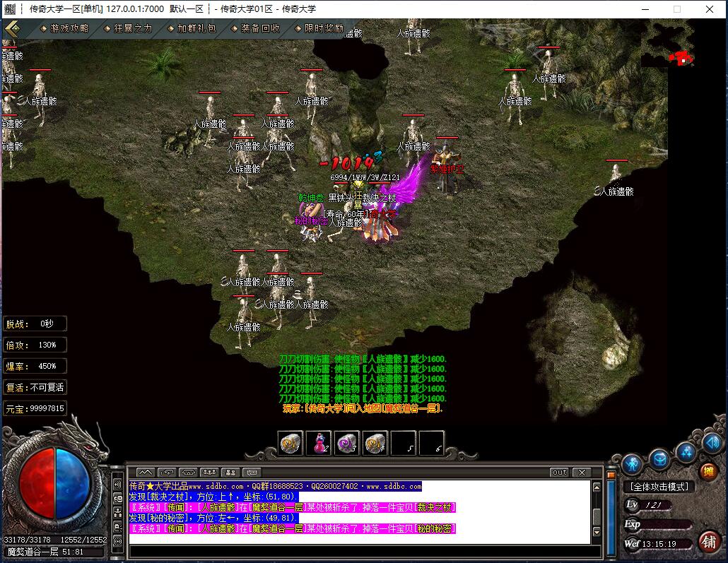728x563 pixels.
Task: Toggle the bottom broadcast chat channel filter
Action: click(x=118, y=541)
